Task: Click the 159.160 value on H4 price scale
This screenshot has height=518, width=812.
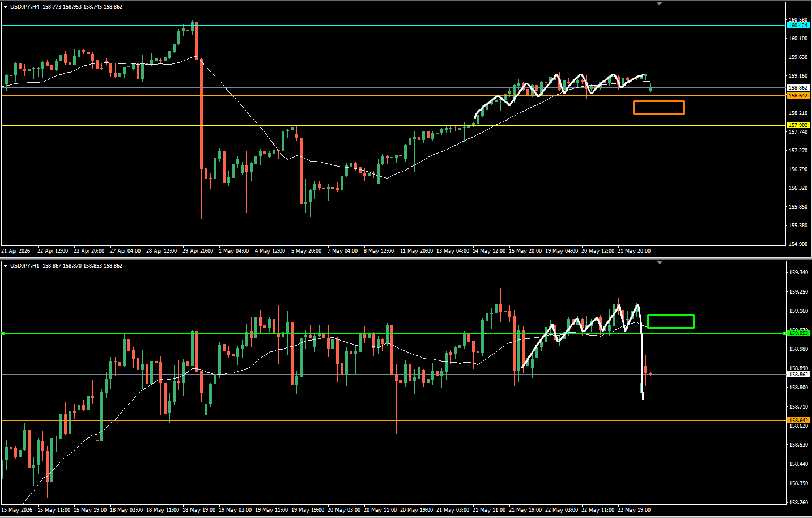Action: pos(798,76)
